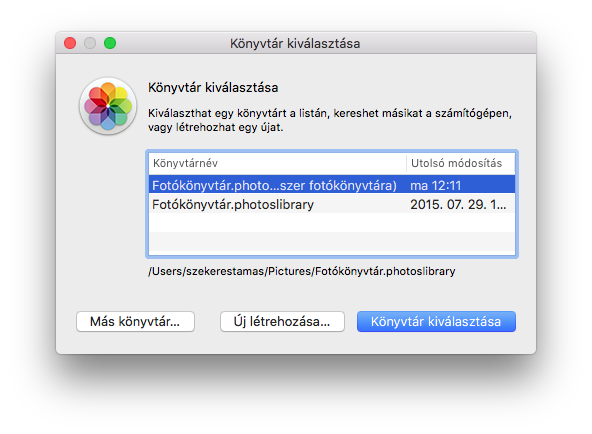The image size is (592, 434).
Task: Open the Más könyvtár… browse button
Action: click(135, 322)
